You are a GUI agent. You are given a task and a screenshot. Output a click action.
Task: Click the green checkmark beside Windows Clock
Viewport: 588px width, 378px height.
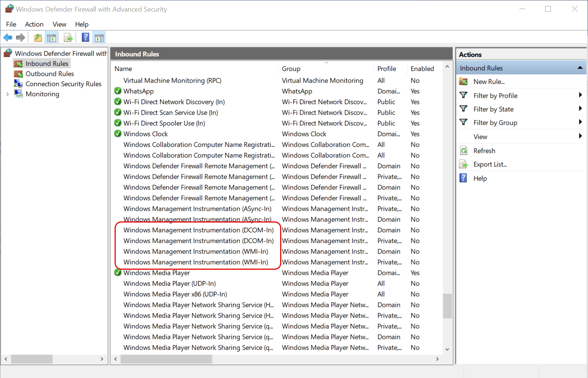[118, 134]
